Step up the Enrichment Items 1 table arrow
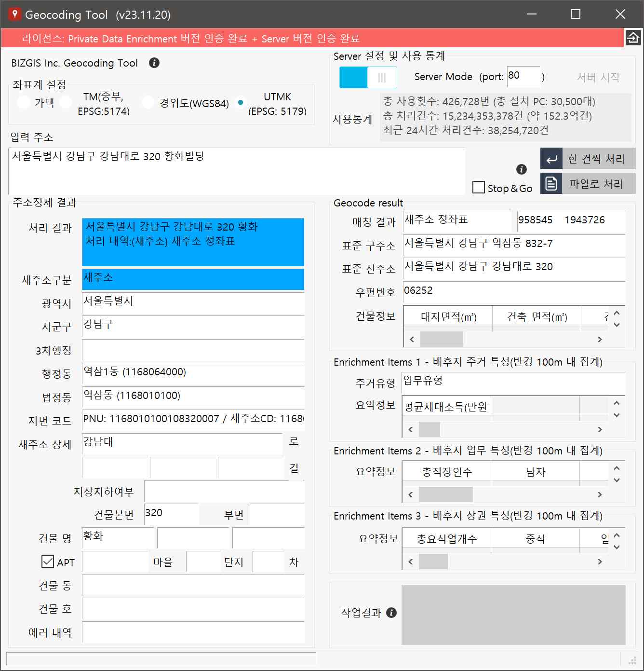The width and height of the screenshot is (644, 671). click(617, 403)
